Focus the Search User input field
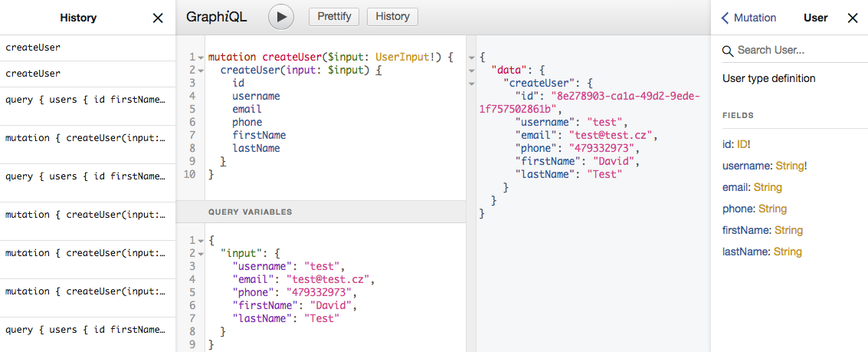 coord(794,51)
